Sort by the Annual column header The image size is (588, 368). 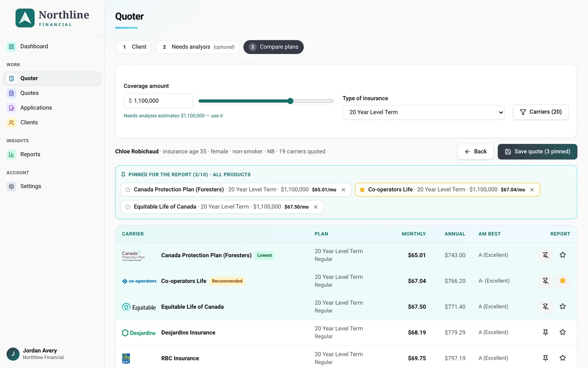pyautogui.click(x=455, y=234)
